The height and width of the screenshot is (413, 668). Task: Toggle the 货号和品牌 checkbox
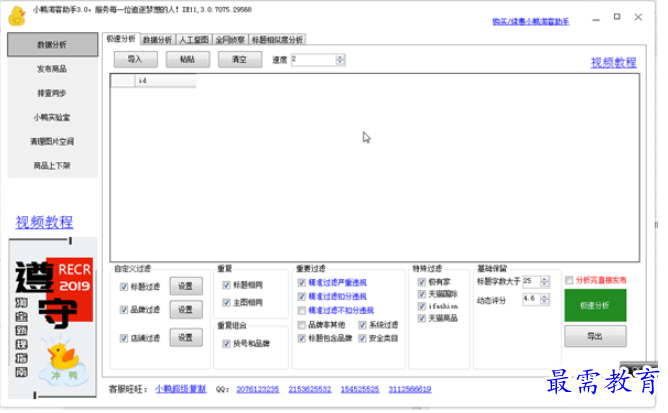click(x=227, y=344)
